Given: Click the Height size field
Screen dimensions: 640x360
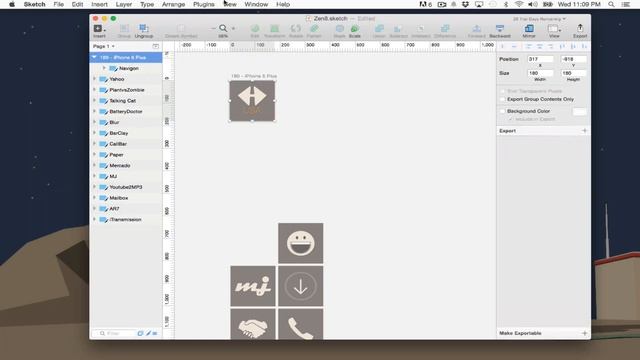Looking at the screenshot, I should [573, 73].
